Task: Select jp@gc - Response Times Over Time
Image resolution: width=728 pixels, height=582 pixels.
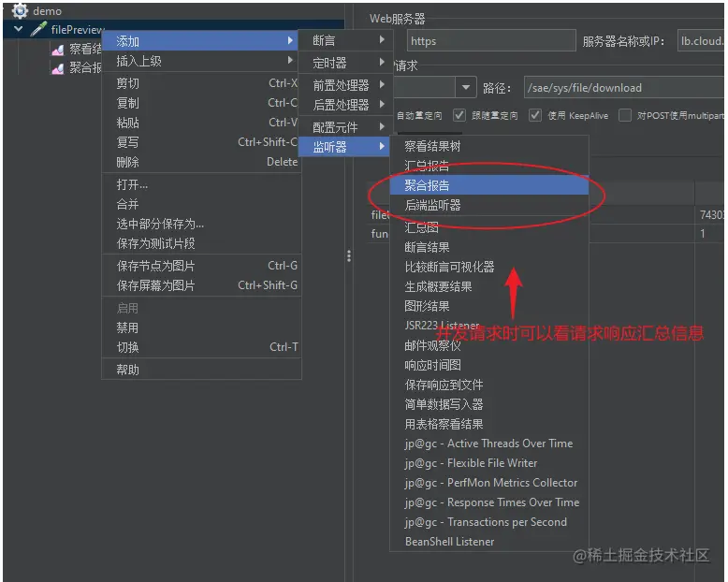Action: point(489,502)
